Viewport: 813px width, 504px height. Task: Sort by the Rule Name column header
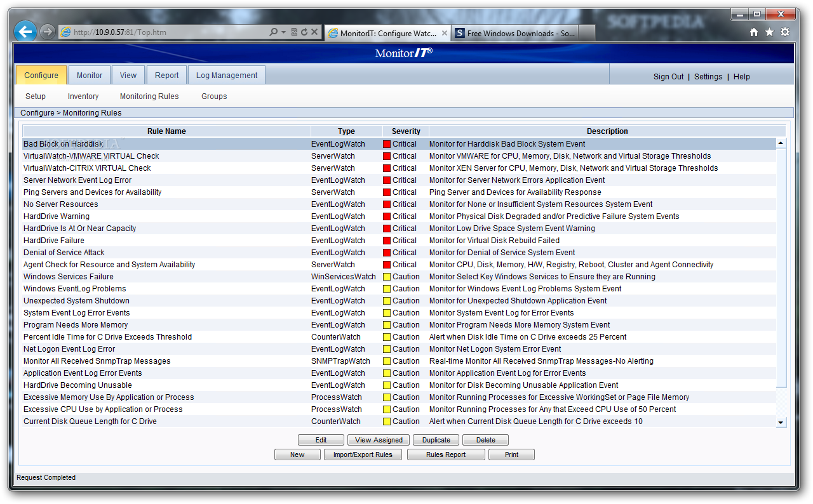tap(166, 131)
